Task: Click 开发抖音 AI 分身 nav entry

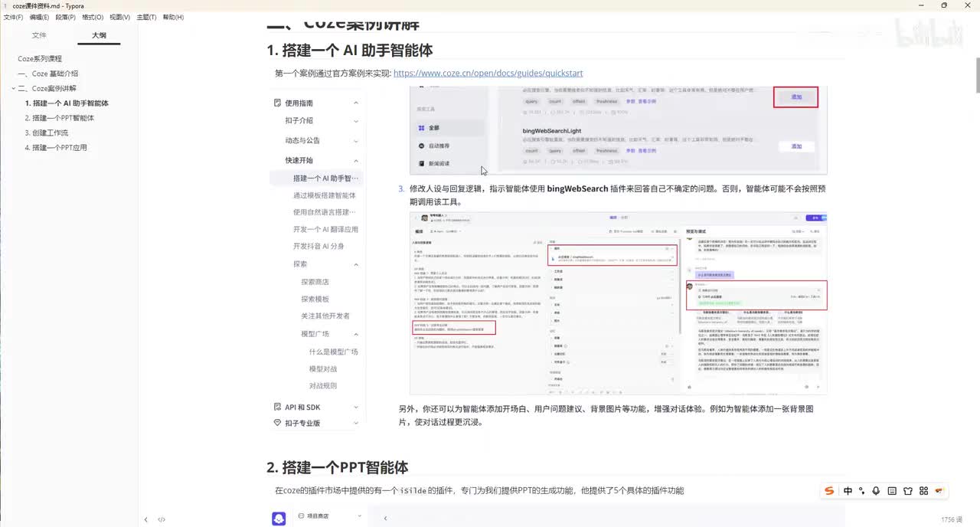Action: (318, 246)
